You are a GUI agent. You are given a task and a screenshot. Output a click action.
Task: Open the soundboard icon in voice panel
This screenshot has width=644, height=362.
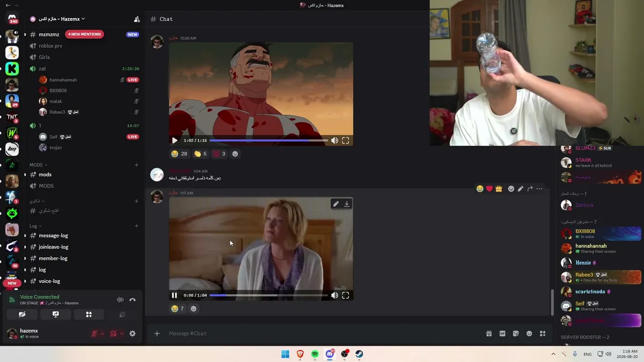[122, 314]
